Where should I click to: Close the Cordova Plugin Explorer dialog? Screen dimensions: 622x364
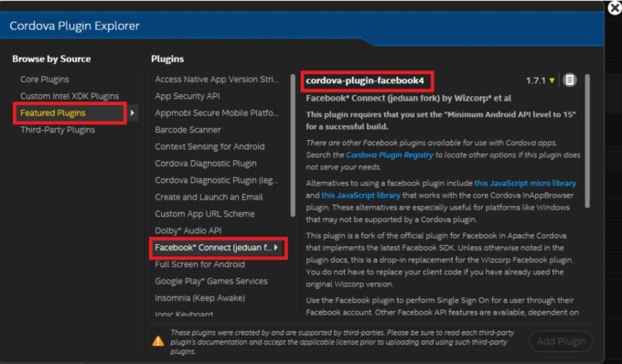pos(615,7)
